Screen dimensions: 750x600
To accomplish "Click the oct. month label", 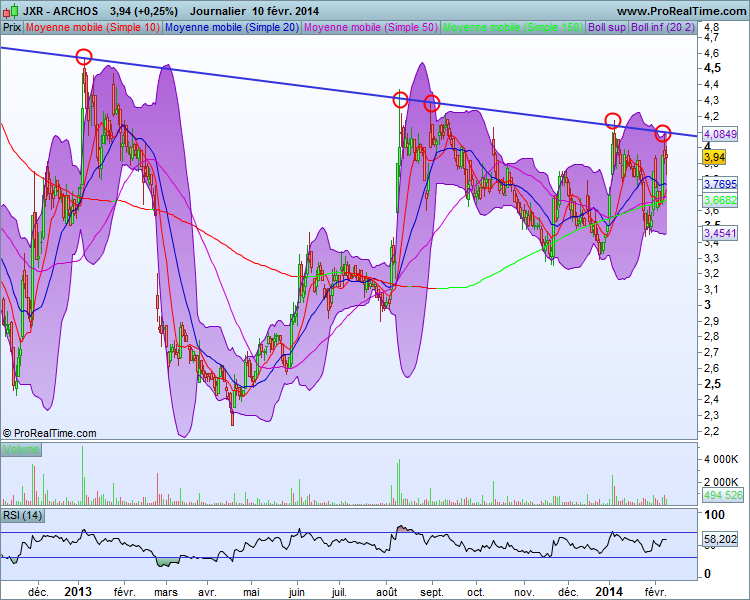I will [x=475, y=592].
